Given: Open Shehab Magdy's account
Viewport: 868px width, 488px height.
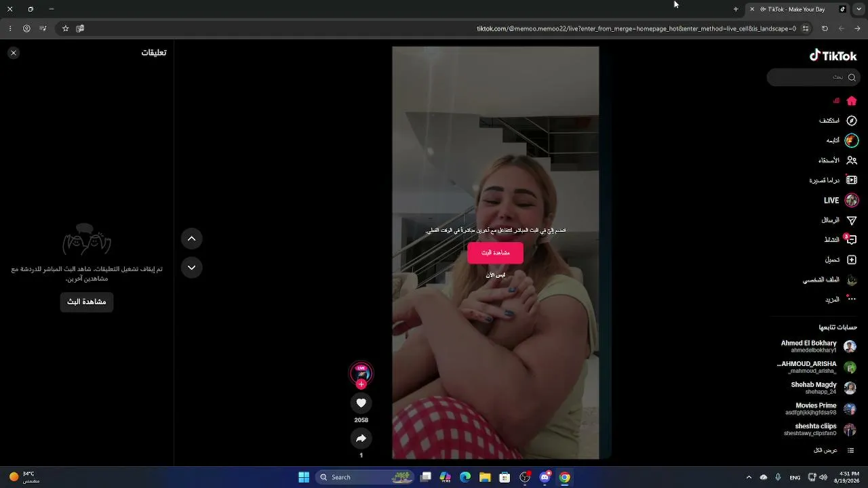Looking at the screenshot, I should 823,388.
